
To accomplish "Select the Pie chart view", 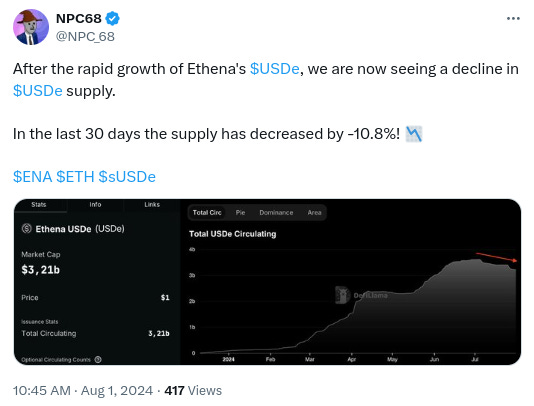I will tap(240, 213).
